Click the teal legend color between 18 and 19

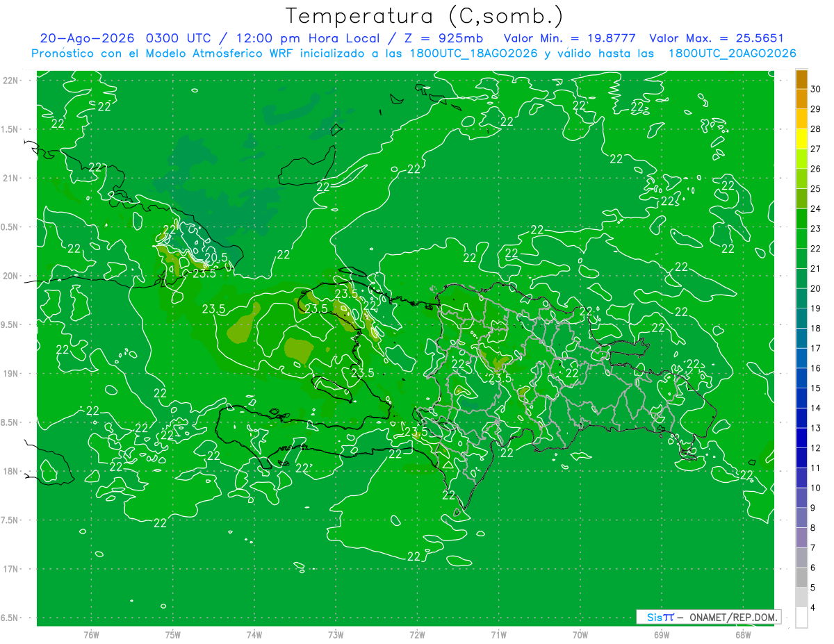[x=801, y=319]
